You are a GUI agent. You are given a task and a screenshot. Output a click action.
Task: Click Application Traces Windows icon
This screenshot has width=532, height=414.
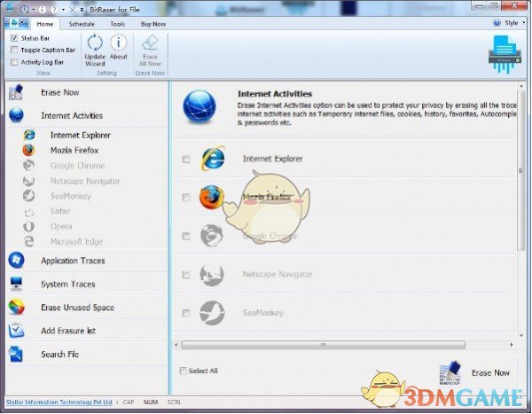[x=16, y=261]
